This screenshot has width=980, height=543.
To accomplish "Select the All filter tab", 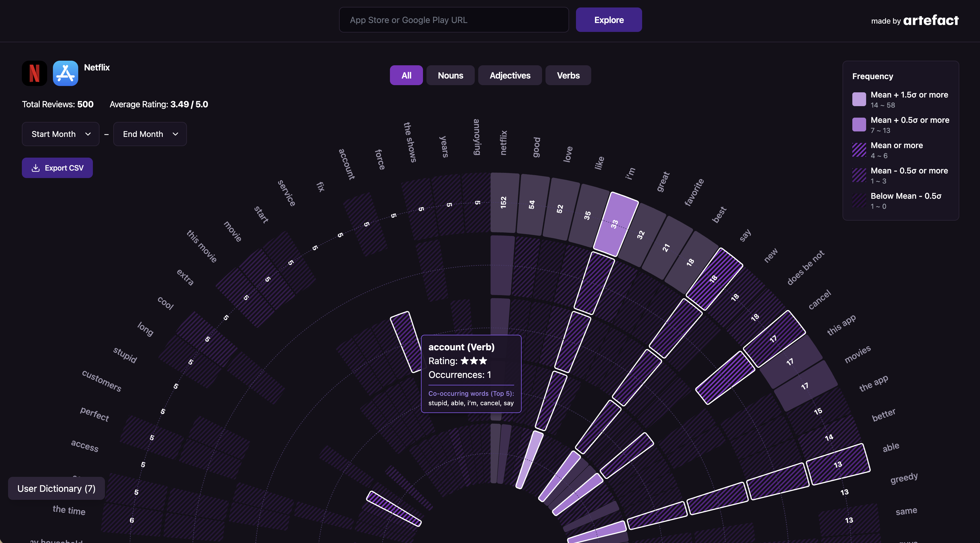I will [x=406, y=75].
